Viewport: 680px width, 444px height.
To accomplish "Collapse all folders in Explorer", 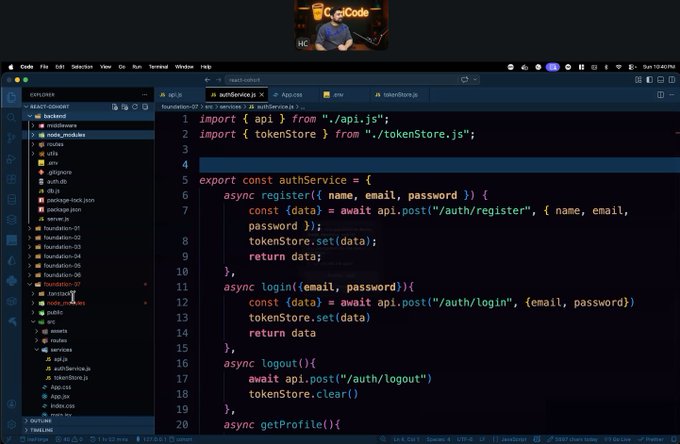I will pos(145,107).
